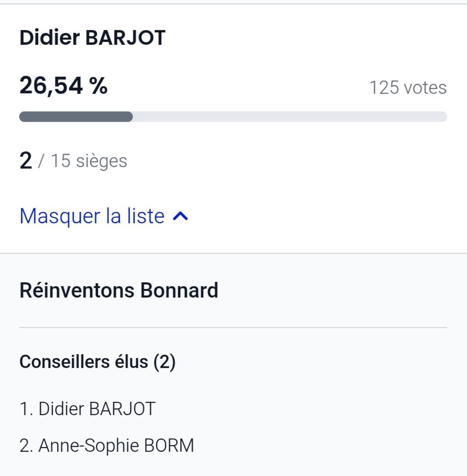This screenshot has width=467, height=476.
Task: Click divider line below Réinventons Bonnard
Action: click(233, 327)
